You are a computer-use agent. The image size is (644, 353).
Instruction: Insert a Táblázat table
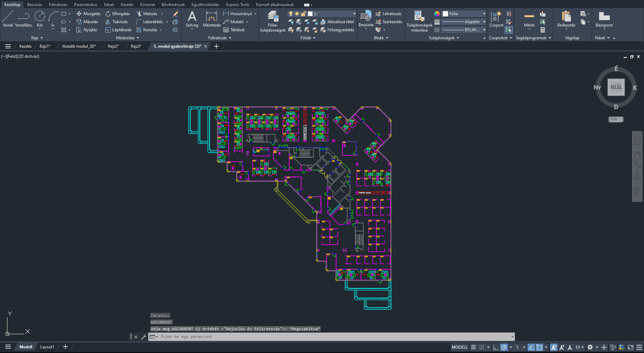point(234,30)
